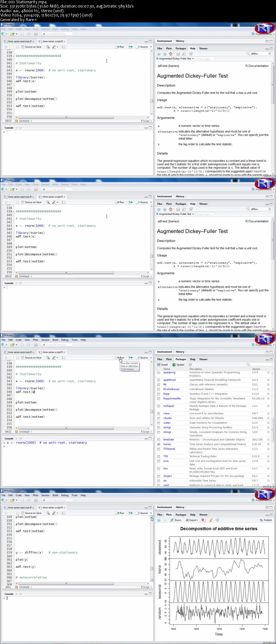Tick the checkbox for the xts package
Viewport: 276px width, 644px height.
click(158, 481)
